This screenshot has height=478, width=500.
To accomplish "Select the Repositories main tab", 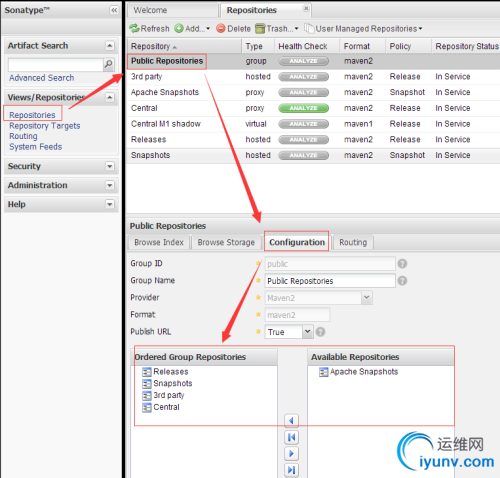I will (252, 10).
